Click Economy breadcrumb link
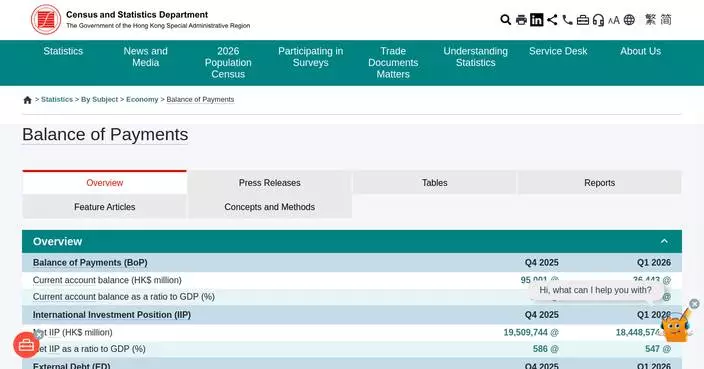 [x=142, y=99]
